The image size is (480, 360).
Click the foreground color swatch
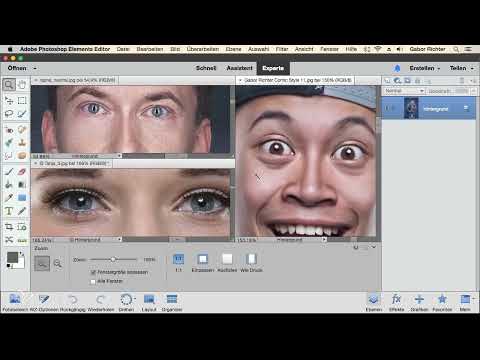pyautogui.click(x=12, y=257)
